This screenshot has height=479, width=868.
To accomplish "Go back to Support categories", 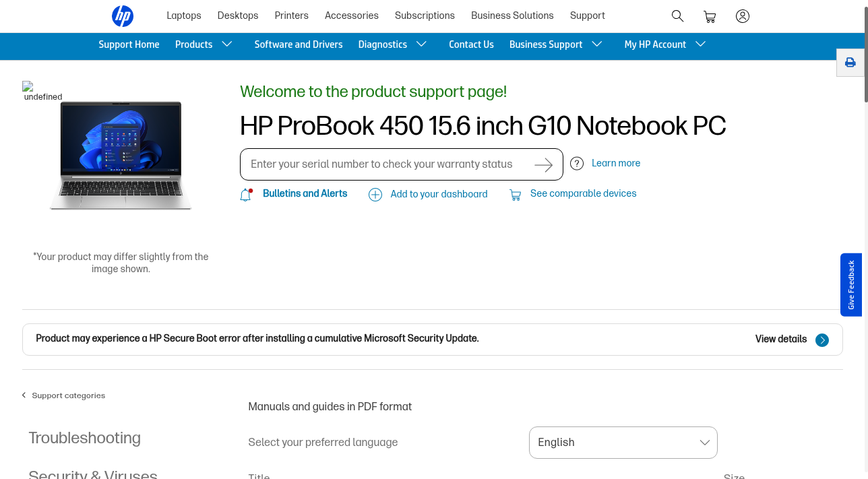I will [69, 395].
